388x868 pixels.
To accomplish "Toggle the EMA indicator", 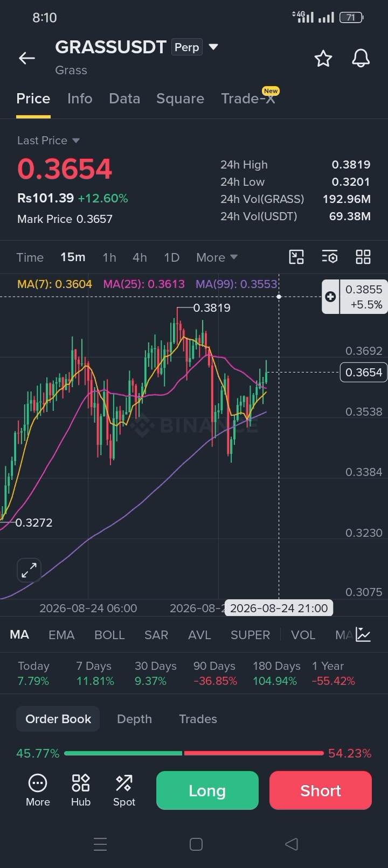I will [61, 635].
